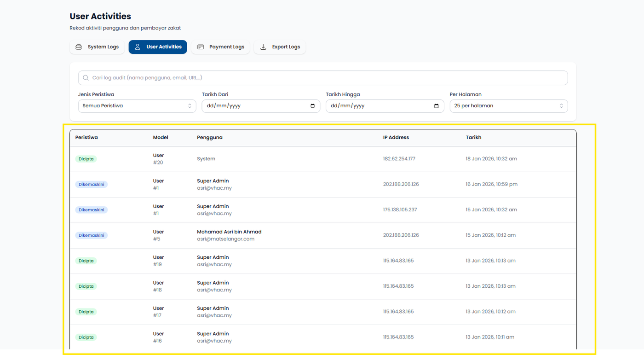Expand the Jenis Peristiwa dropdown

137,106
